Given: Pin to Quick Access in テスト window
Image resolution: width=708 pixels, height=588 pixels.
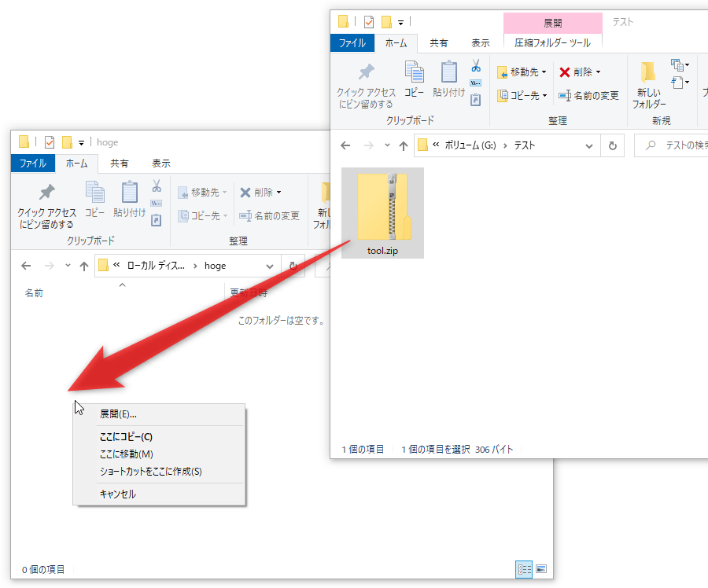Looking at the screenshot, I should pyautogui.click(x=366, y=85).
